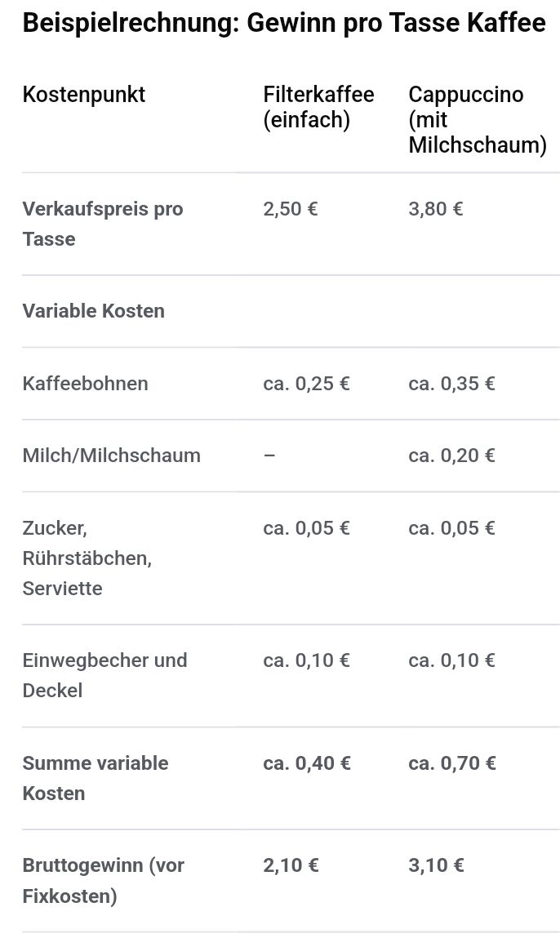Select the "Variable Kosten" section label

click(94, 311)
